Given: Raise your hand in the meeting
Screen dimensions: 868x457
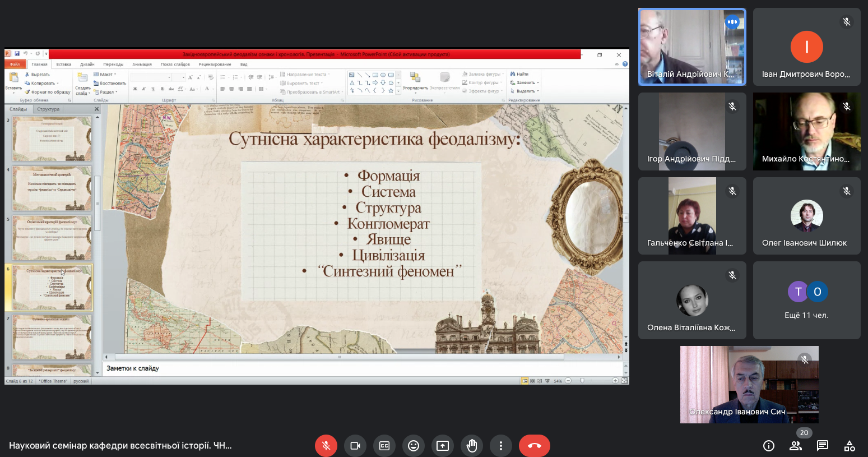Looking at the screenshot, I should point(472,446).
